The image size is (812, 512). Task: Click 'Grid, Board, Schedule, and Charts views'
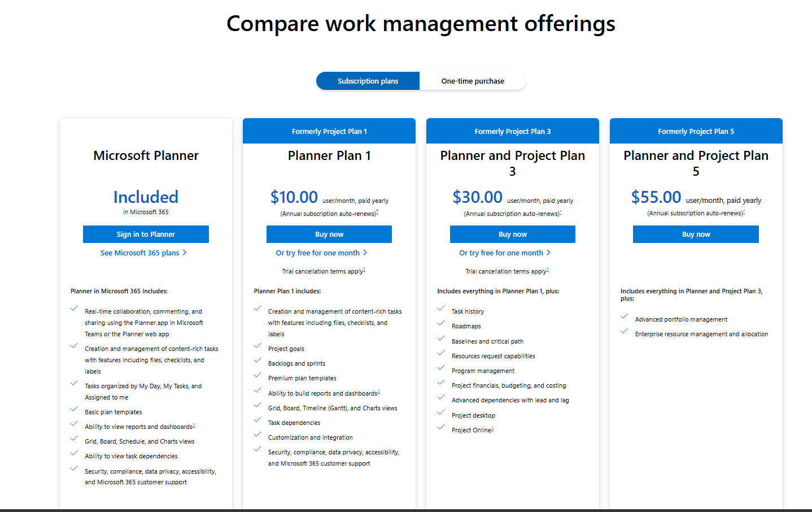click(139, 441)
